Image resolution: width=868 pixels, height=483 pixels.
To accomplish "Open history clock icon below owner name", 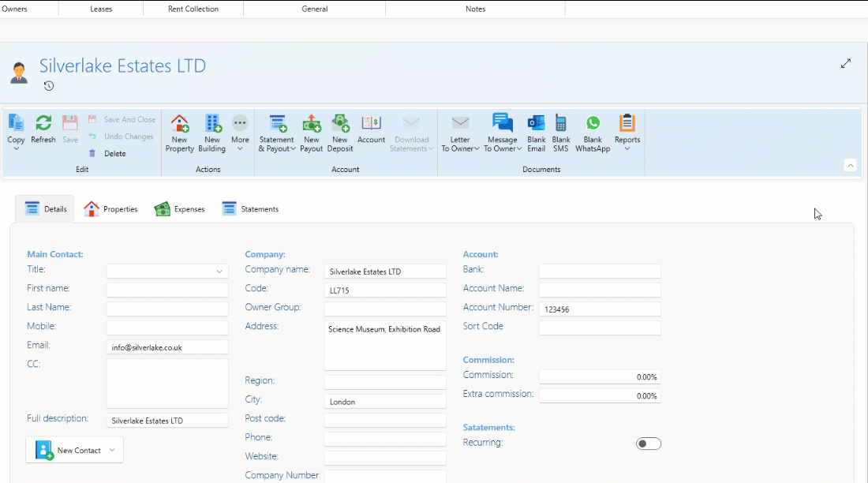I will coord(49,86).
